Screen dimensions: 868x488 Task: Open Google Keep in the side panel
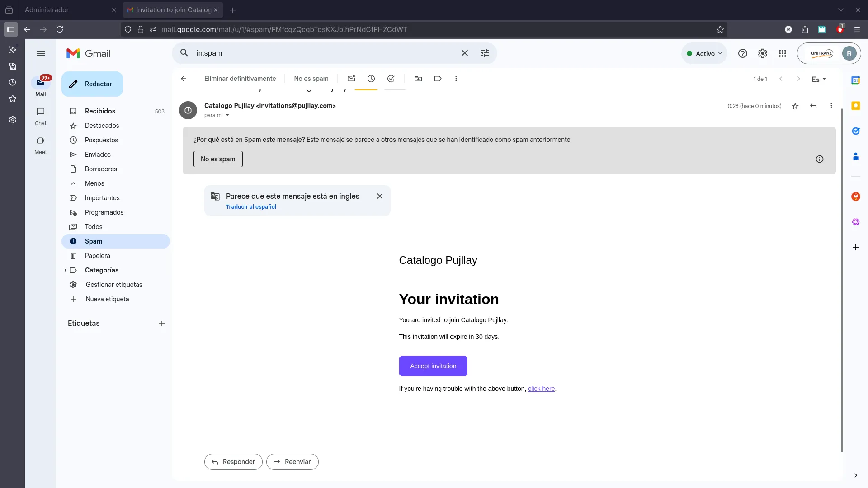point(856,105)
